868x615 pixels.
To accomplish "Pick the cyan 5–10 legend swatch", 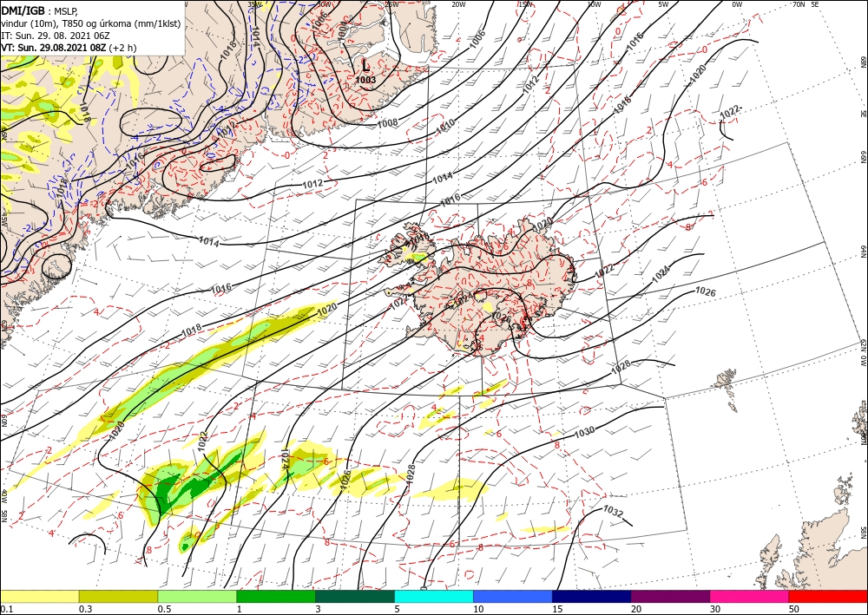I will click(434, 596).
